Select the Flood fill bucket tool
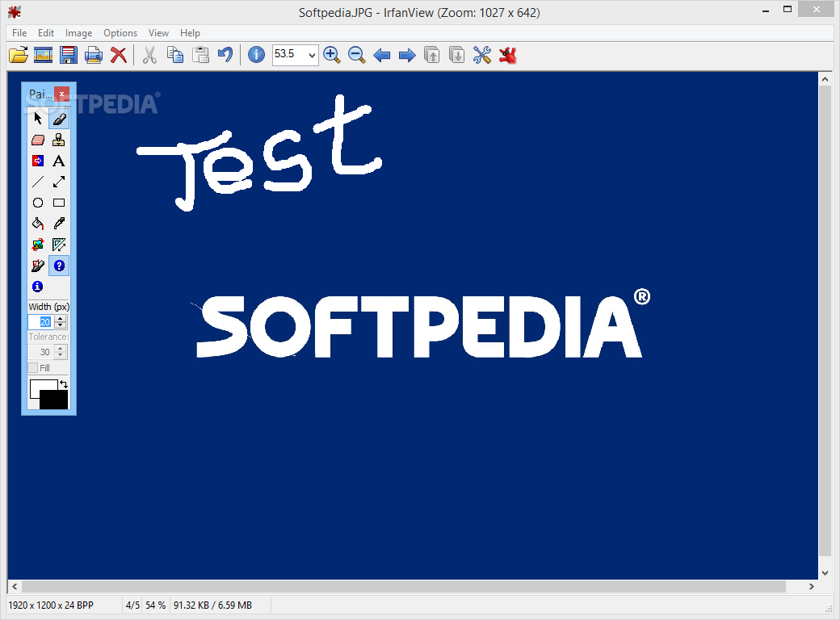Viewport: 840px width, 620px height. 37,224
